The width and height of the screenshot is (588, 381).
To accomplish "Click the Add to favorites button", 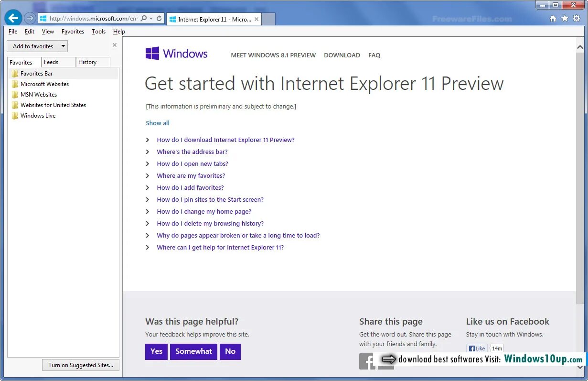I will pos(33,46).
